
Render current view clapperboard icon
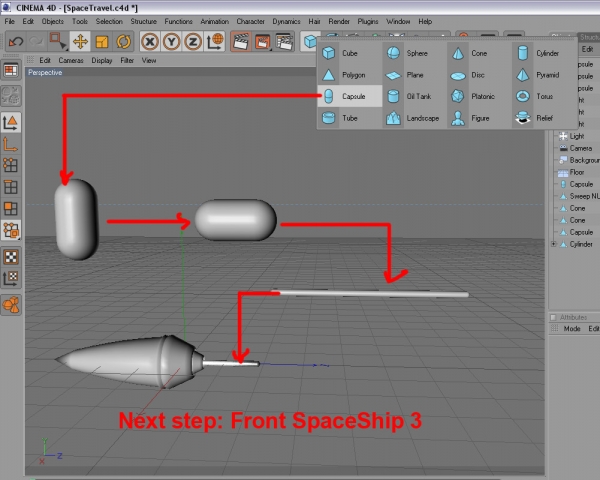(x=241, y=41)
